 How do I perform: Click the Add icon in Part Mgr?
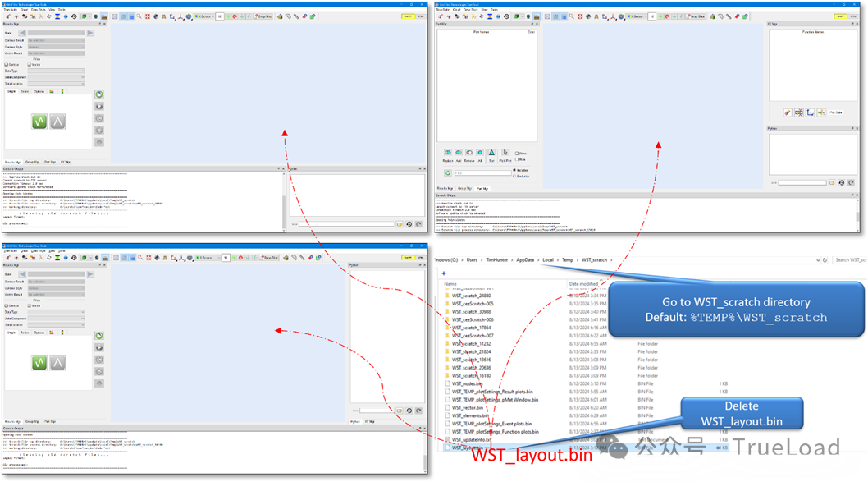click(459, 153)
